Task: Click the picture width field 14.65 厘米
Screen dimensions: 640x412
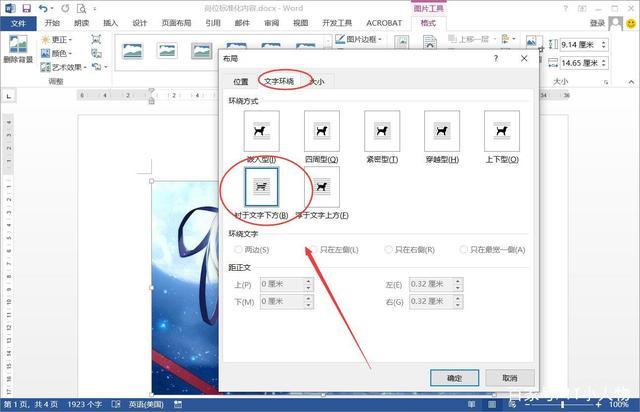Action: (x=584, y=63)
